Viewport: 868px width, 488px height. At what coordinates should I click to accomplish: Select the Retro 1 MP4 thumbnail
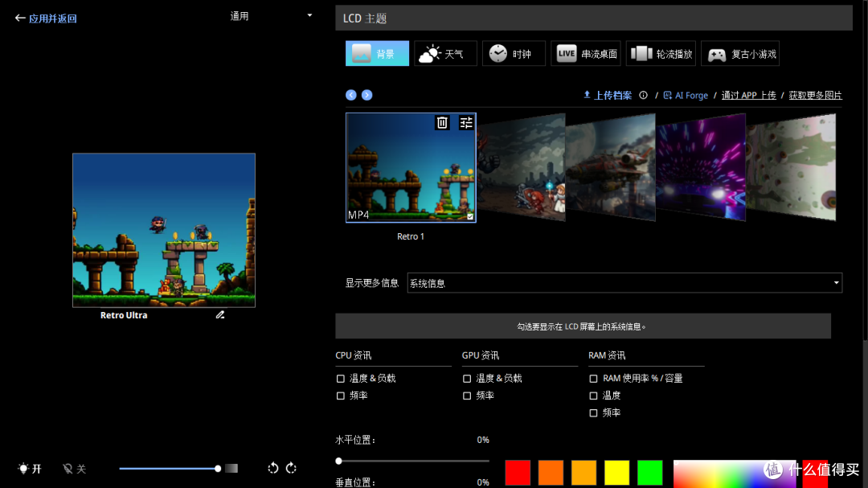(411, 168)
